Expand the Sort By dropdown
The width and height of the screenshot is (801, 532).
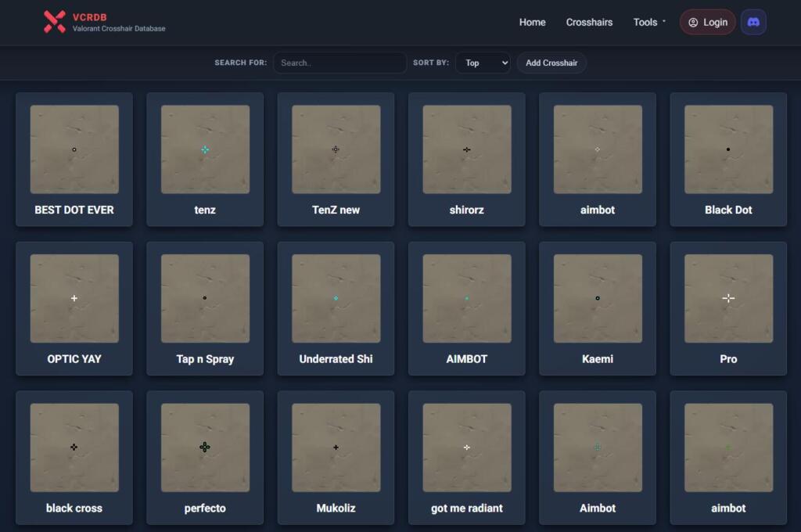tap(483, 63)
